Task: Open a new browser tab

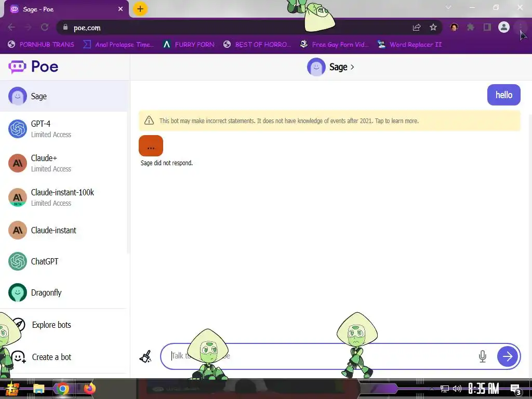Action: (140, 9)
